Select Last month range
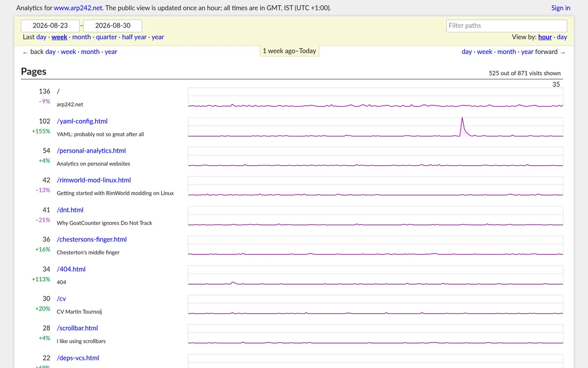The height and width of the screenshot is (368, 588). tap(81, 37)
